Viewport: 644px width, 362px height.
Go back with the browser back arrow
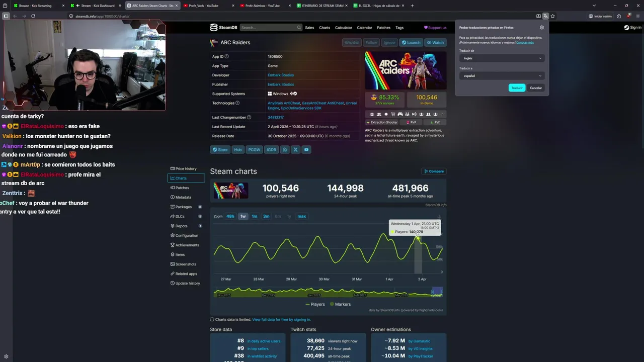[15, 16]
